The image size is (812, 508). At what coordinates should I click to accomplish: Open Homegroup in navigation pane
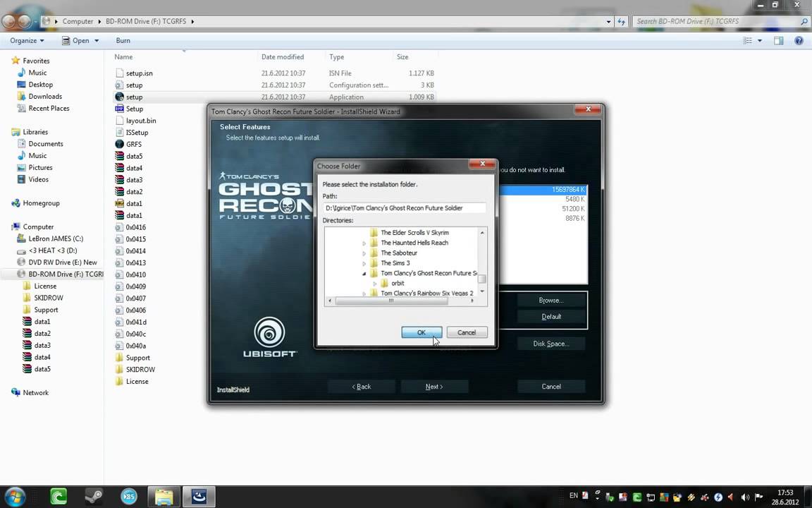[x=41, y=203]
